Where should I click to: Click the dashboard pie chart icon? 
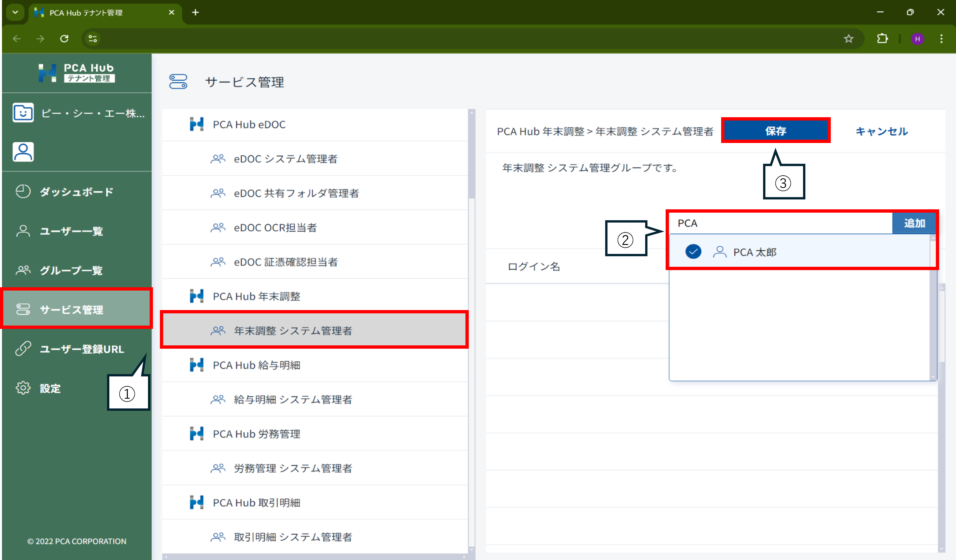click(23, 192)
